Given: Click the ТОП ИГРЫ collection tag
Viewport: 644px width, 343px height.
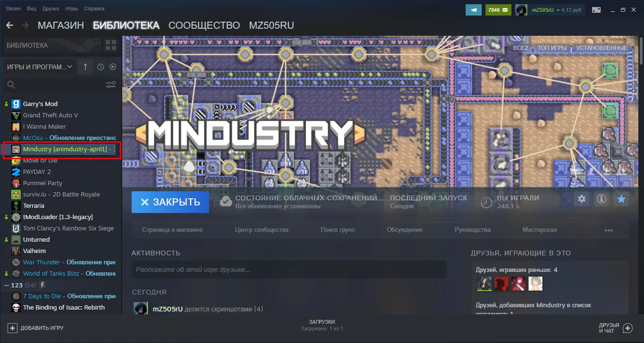Looking at the screenshot, I should click(x=552, y=48).
